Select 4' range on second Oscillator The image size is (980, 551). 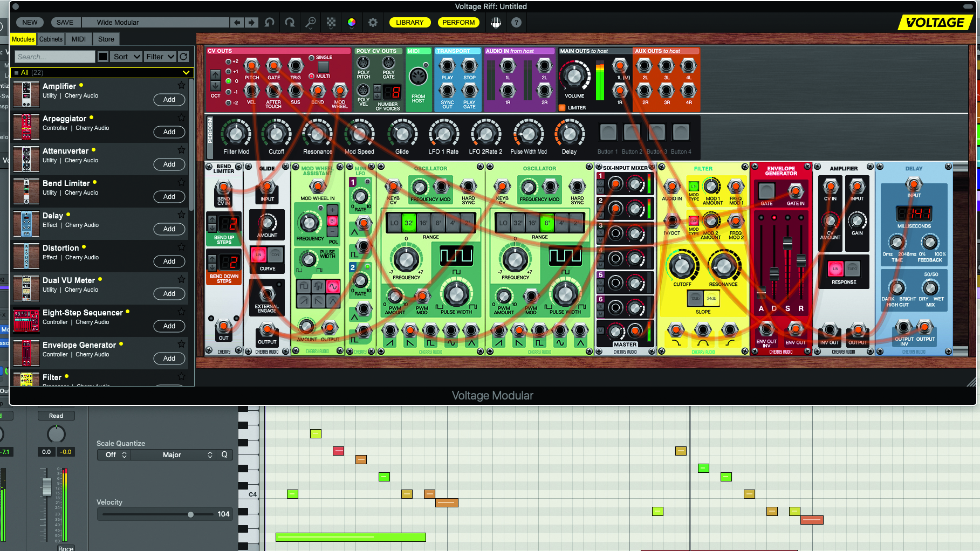pos(561,223)
